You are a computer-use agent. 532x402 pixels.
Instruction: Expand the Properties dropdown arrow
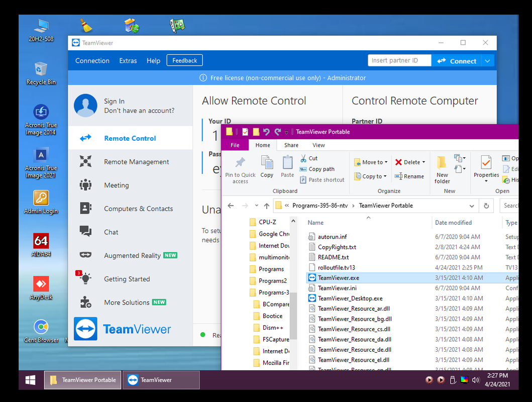486,181
